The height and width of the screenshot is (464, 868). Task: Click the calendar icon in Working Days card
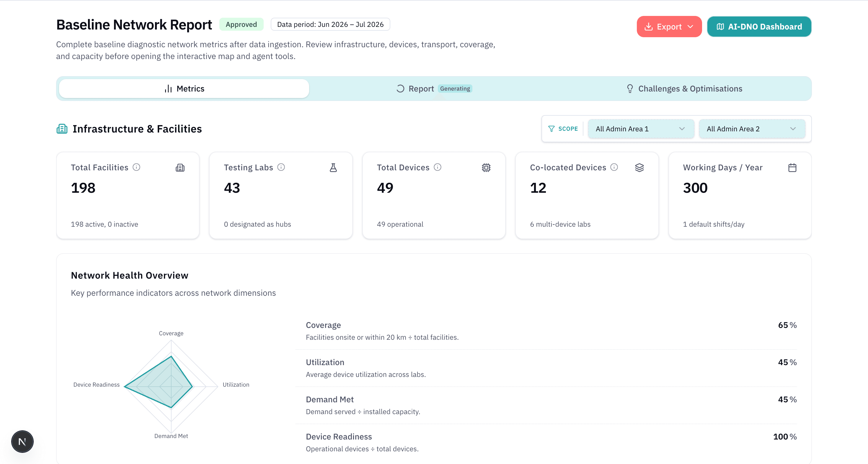pos(792,167)
